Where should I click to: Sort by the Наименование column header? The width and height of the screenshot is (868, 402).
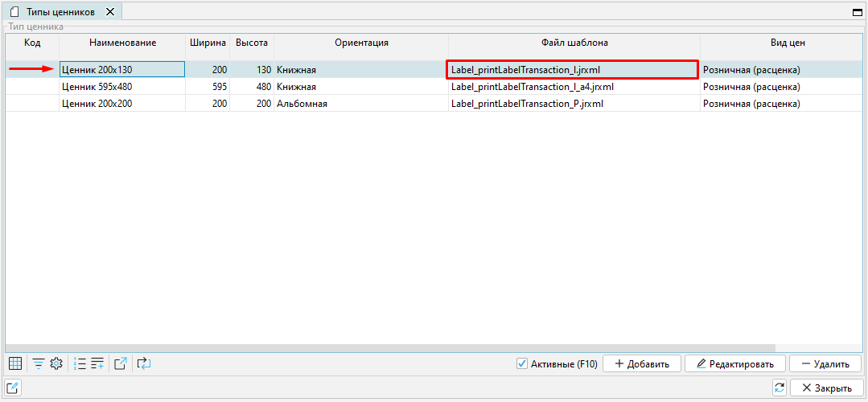pyautogui.click(x=122, y=43)
